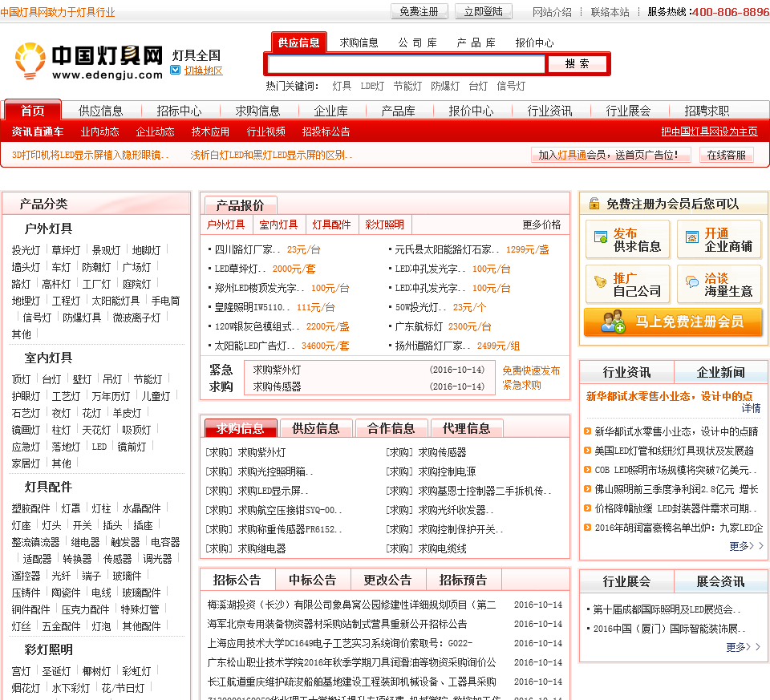Open 业内动态 in red sub-navigation
This screenshot has width=770, height=700.
point(99,132)
